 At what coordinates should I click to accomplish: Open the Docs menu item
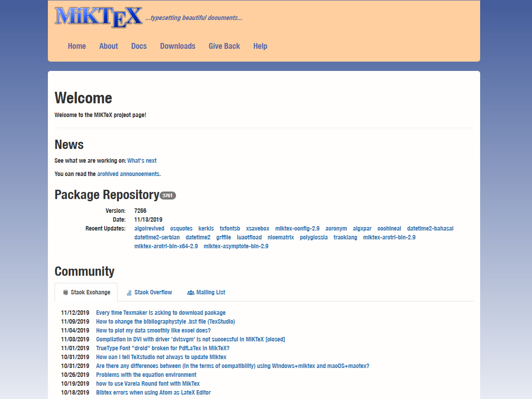139,46
